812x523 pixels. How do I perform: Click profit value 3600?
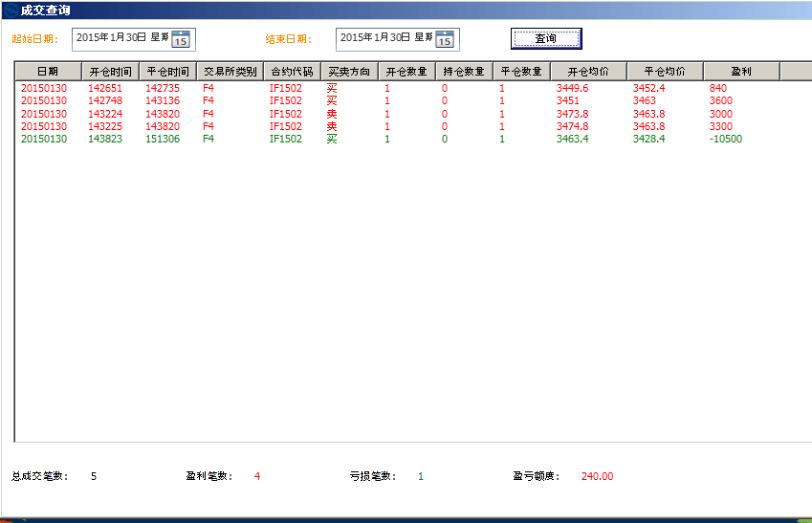click(721, 100)
